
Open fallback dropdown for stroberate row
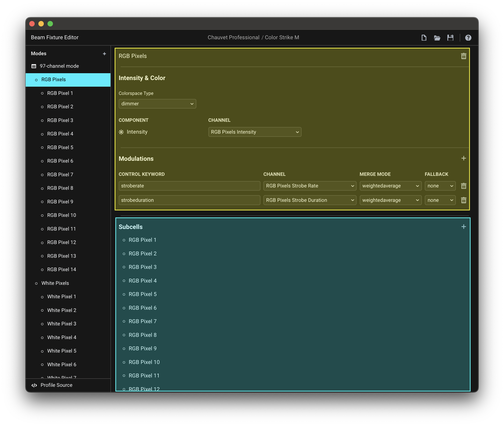coord(440,186)
